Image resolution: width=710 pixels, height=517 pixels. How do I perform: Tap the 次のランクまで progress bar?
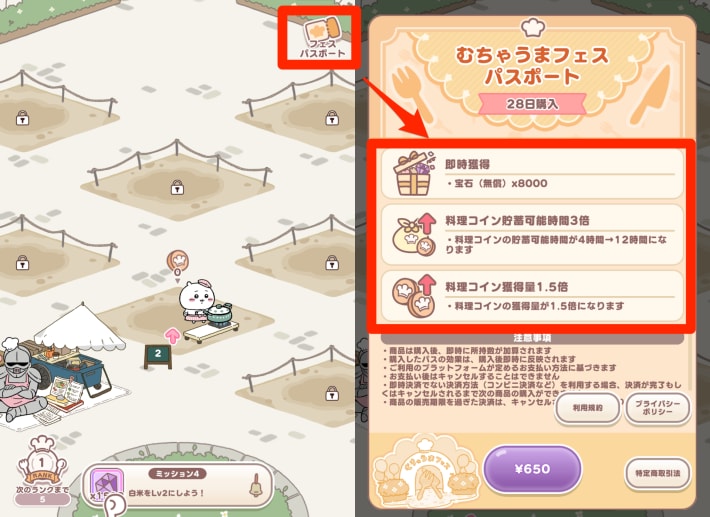pyautogui.click(x=42, y=499)
